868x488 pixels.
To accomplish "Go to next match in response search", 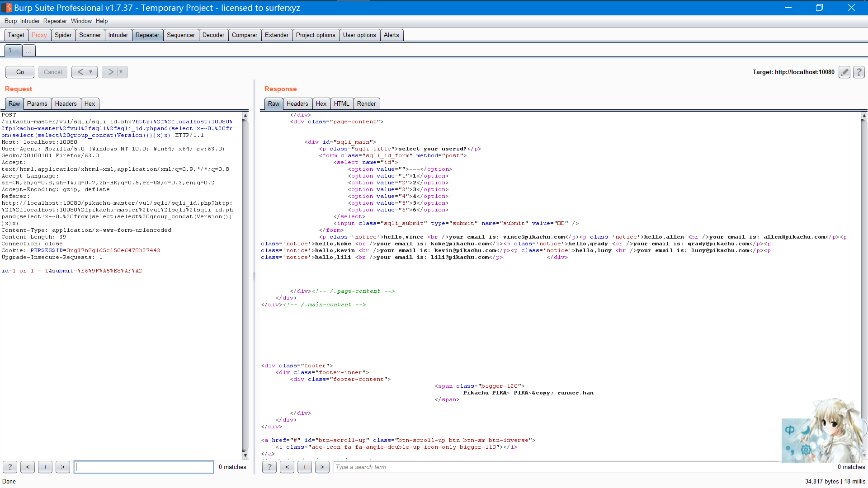I will [x=322, y=467].
